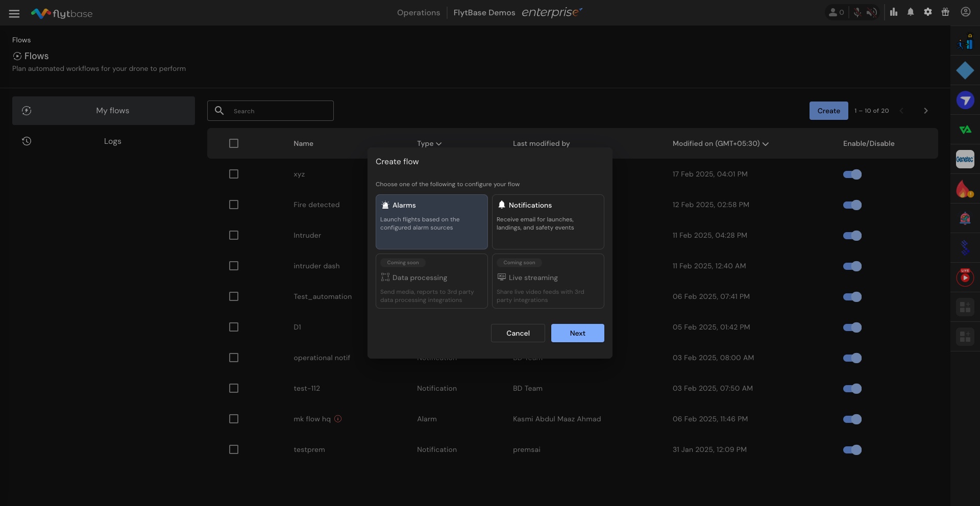Click the gift icon in header
Screen dimensions: 980x506
point(945,12)
